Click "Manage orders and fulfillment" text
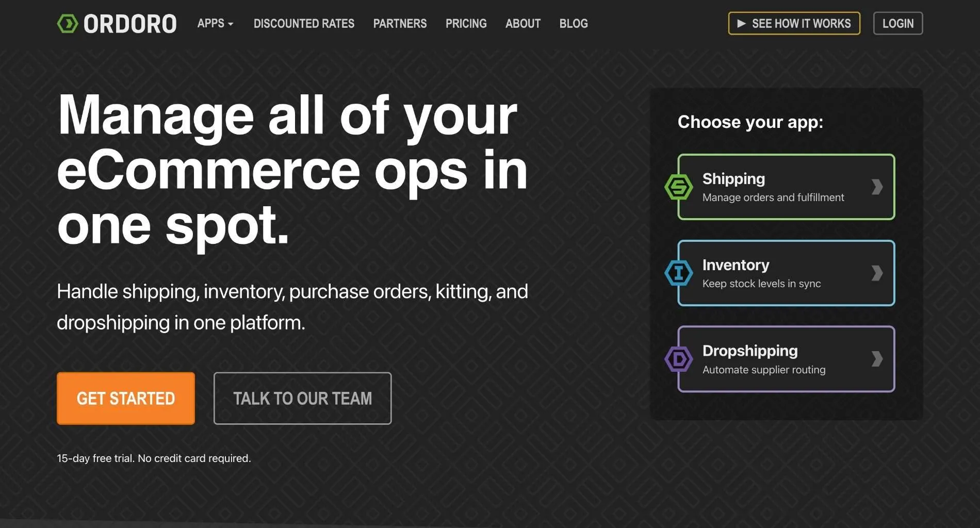The image size is (980, 528). point(773,197)
